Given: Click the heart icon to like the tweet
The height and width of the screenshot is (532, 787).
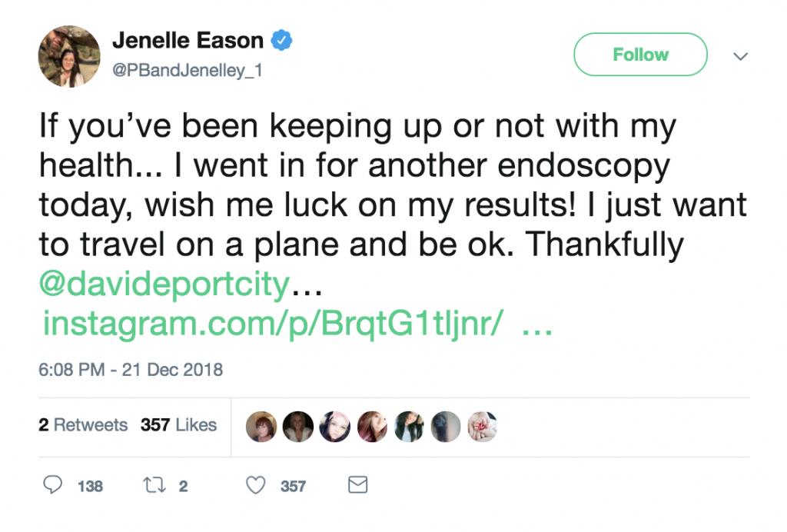Looking at the screenshot, I should [x=255, y=484].
